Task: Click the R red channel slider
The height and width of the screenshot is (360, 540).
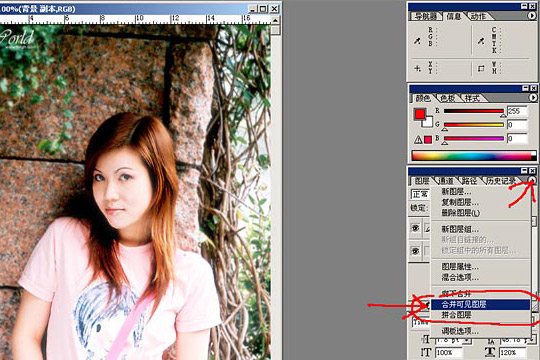Action: pos(474,111)
